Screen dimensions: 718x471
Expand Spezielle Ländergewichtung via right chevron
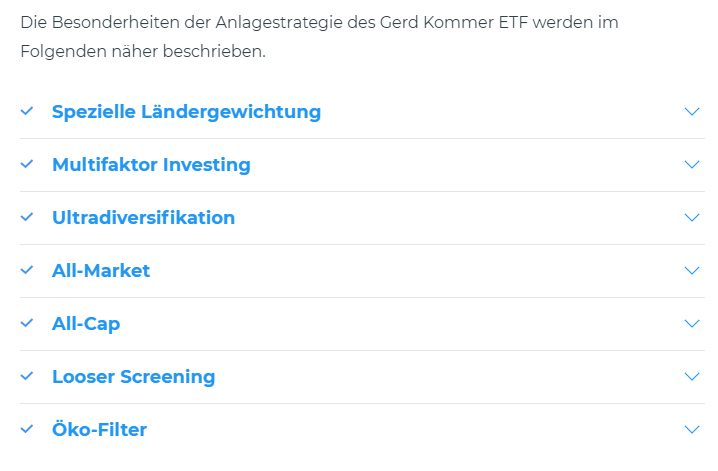[692, 111]
